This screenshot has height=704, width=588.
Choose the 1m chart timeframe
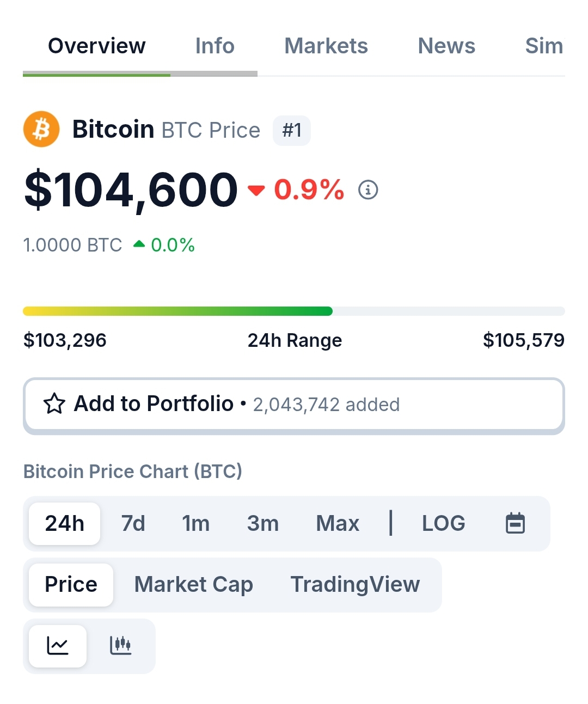[x=196, y=523]
